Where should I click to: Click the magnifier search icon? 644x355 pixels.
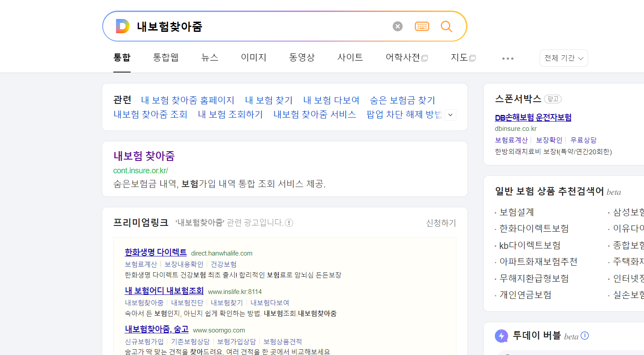click(447, 27)
